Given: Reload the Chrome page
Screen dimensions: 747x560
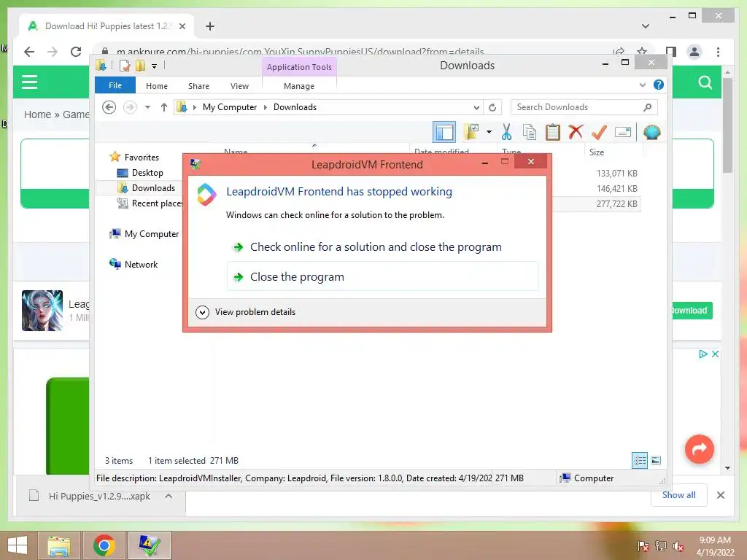Looking at the screenshot, I should [x=76, y=52].
